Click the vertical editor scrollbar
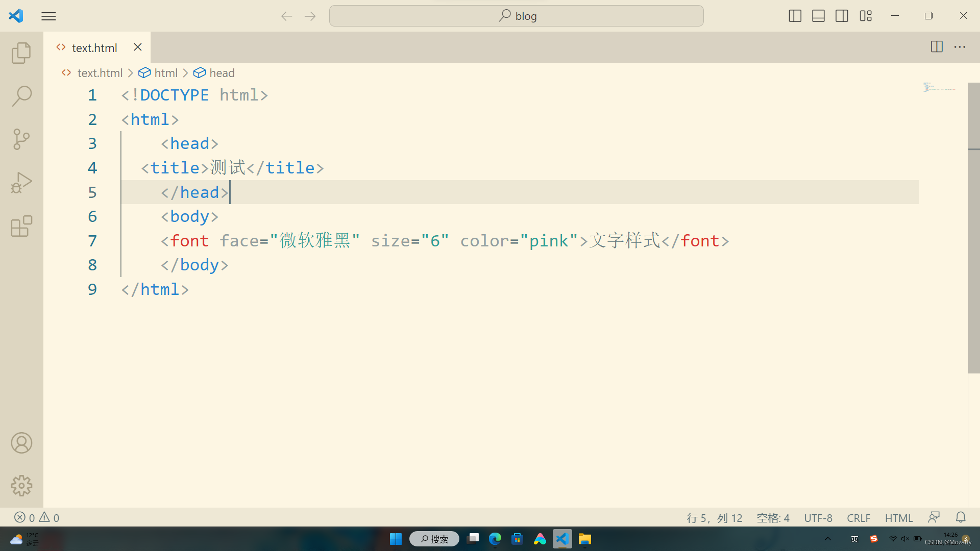 pos(973,228)
